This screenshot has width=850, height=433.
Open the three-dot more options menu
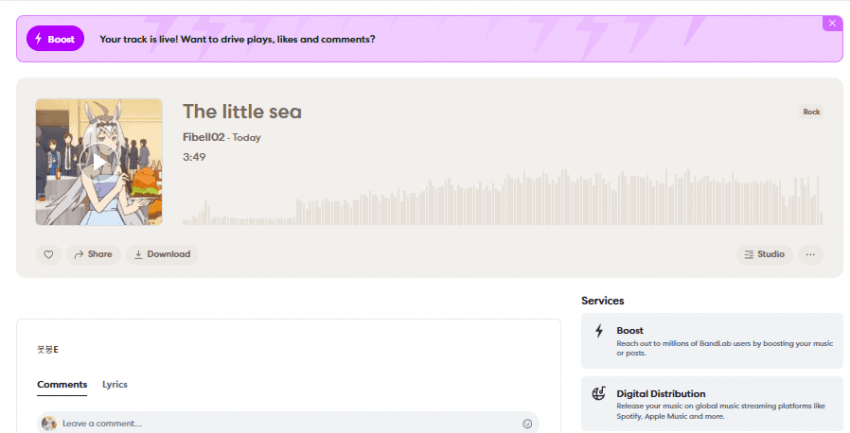coord(810,254)
